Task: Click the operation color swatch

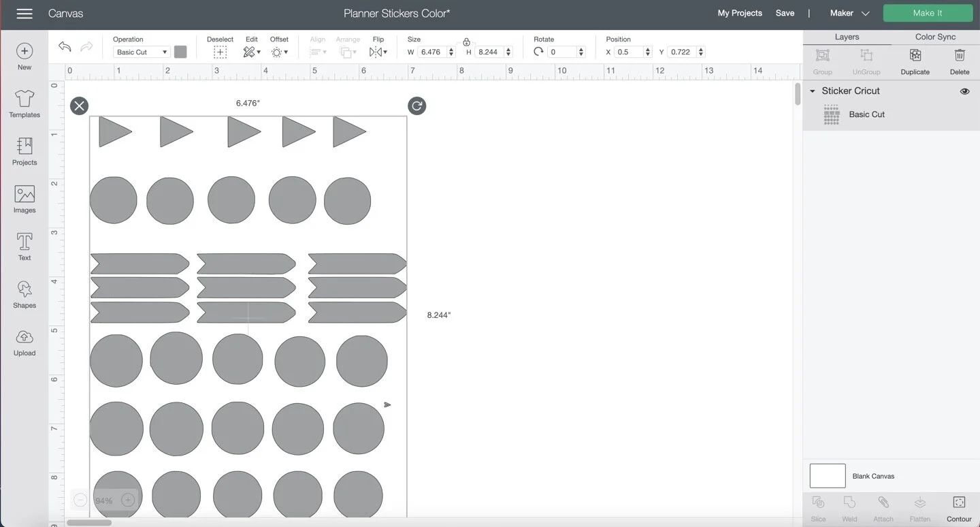Action: (x=180, y=52)
